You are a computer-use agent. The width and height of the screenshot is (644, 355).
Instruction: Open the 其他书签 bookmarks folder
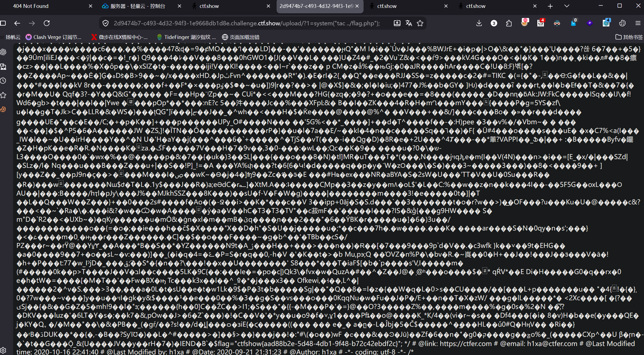(x=629, y=37)
